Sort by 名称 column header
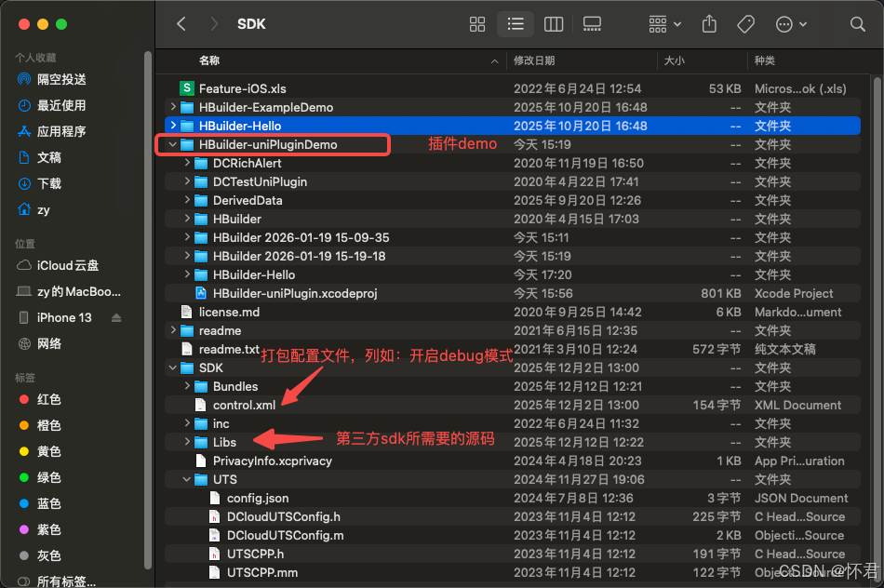The image size is (884, 588). click(209, 60)
